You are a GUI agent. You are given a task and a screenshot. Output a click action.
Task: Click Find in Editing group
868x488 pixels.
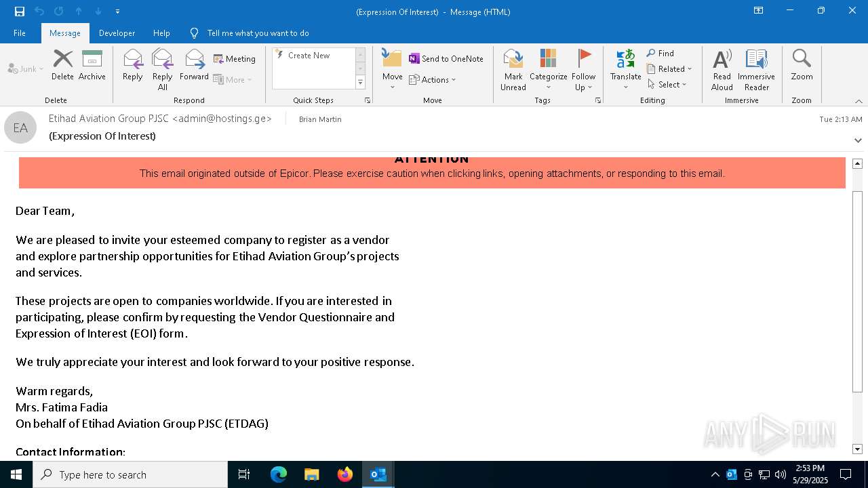(x=660, y=54)
